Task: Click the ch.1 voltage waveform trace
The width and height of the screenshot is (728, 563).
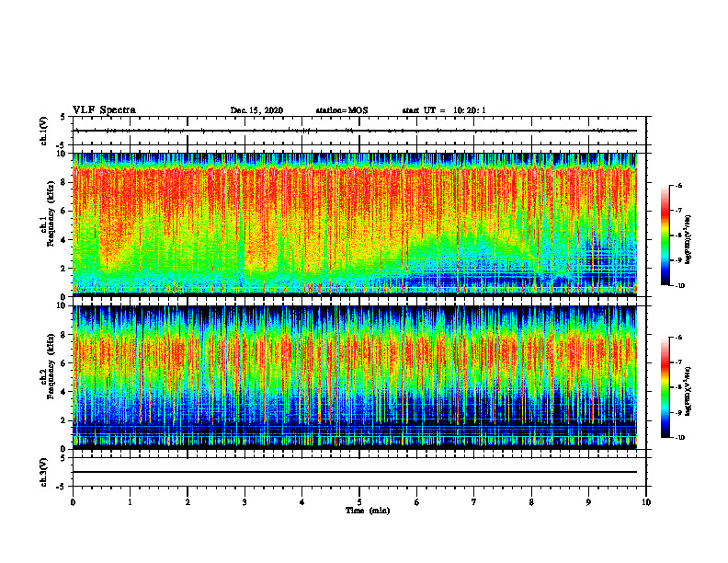Action: point(355,131)
